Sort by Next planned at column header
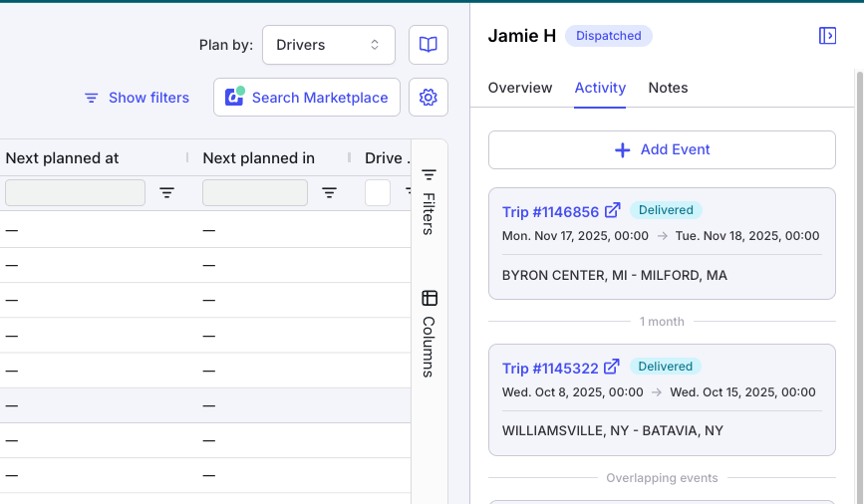This screenshot has width=864, height=504. pyautogui.click(x=62, y=158)
